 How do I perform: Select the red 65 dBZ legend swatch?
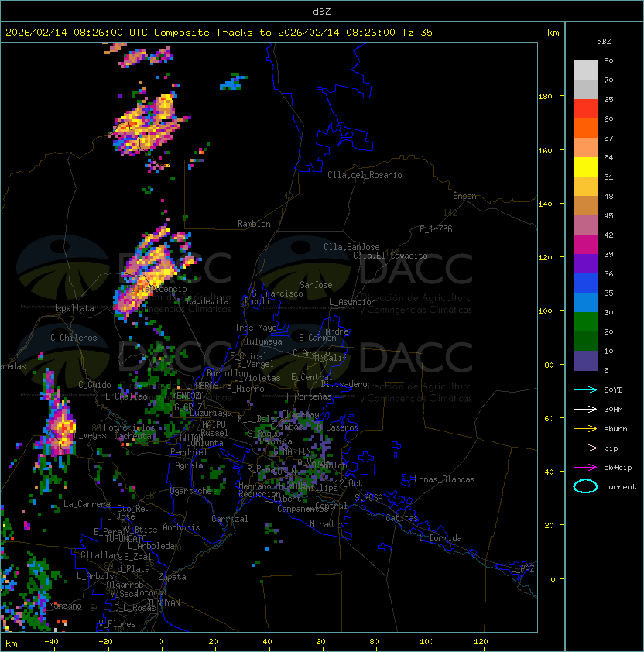(x=585, y=109)
